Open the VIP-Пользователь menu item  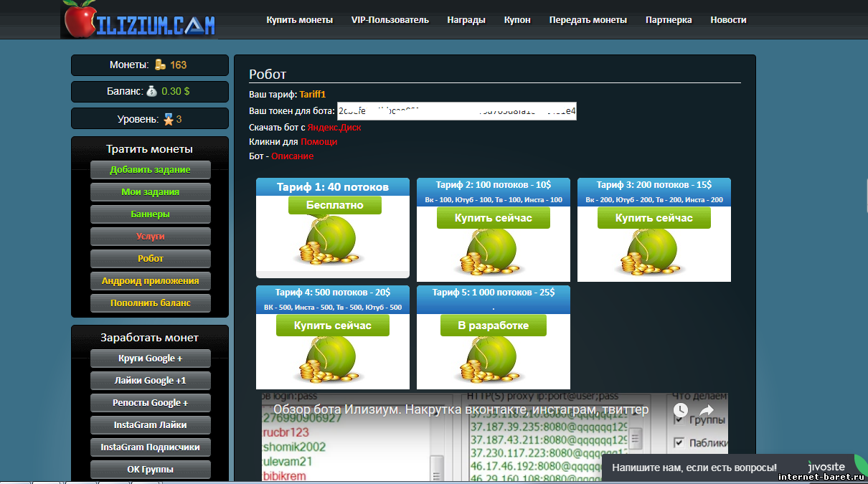click(x=390, y=20)
